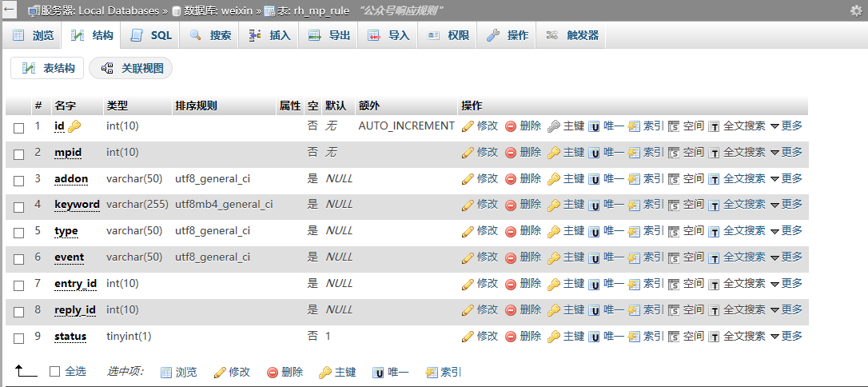Click the 删除 link for entry_id row

tap(531, 284)
